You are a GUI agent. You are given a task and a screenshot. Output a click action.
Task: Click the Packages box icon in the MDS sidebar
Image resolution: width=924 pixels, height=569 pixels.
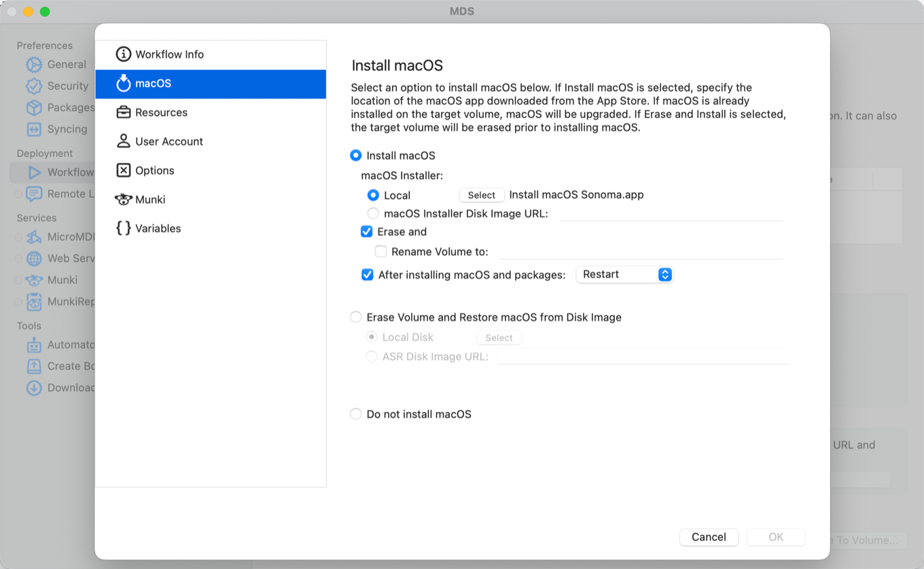[34, 107]
